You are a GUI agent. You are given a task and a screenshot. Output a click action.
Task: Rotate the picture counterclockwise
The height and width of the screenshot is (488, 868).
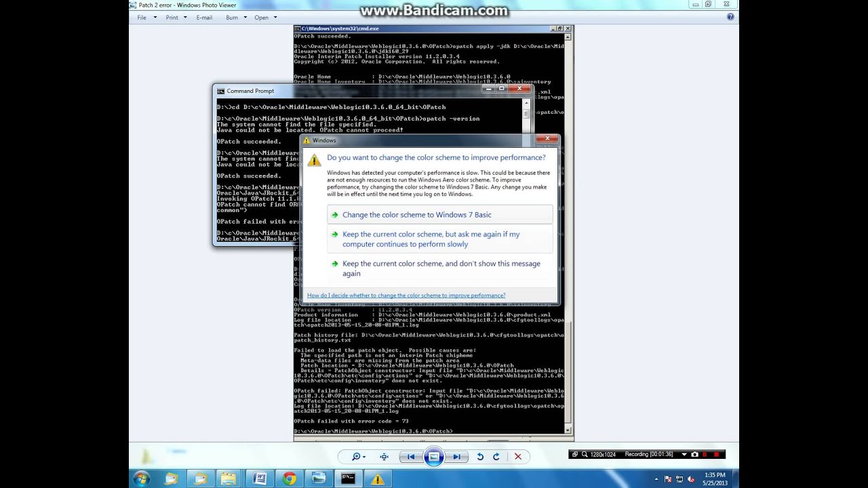coord(480,457)
